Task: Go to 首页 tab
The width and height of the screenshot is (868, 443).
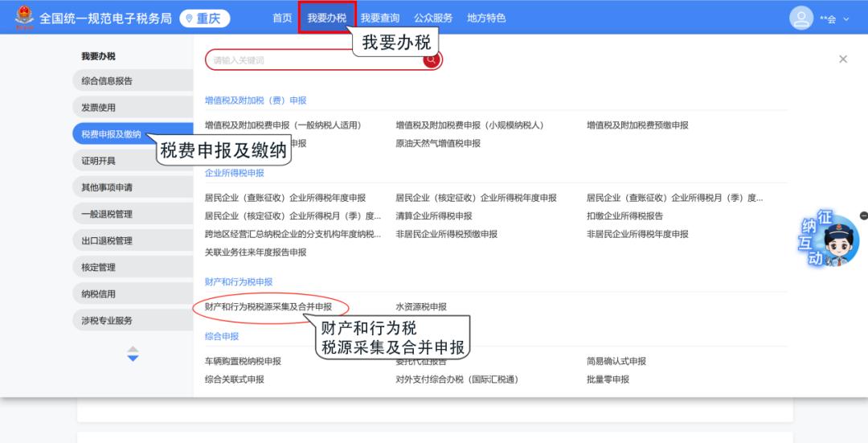Action: coord(282,18)
